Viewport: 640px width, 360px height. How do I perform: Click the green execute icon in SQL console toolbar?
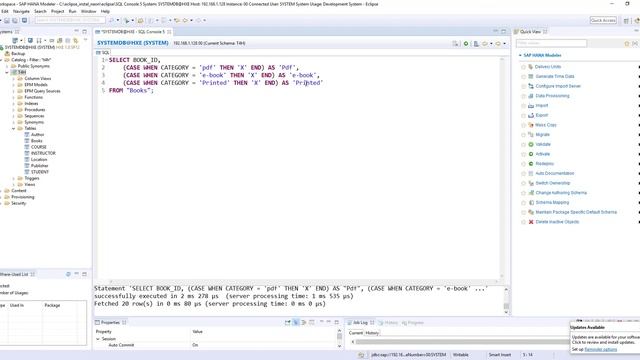coord(466,43)
